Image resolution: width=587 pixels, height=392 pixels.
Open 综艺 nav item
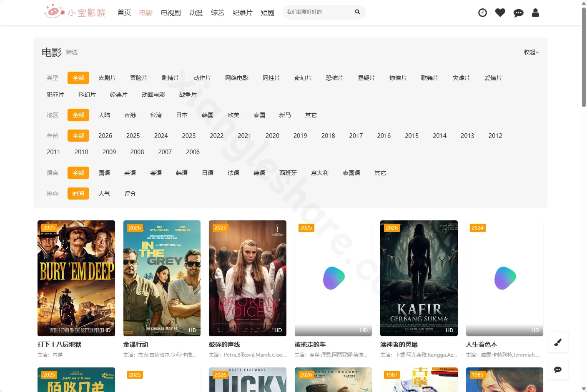coord(218,12)
